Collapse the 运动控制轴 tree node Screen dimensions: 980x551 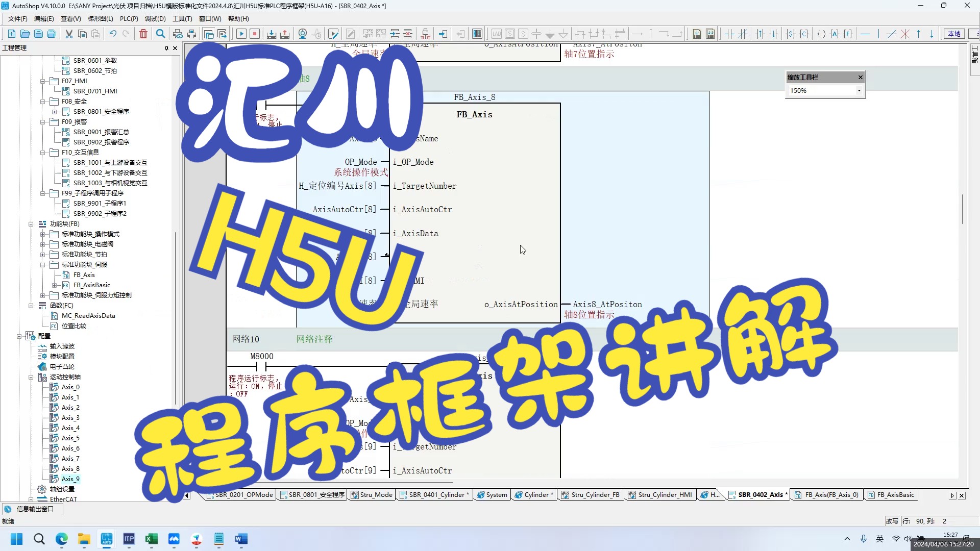[x=32, y=377]
